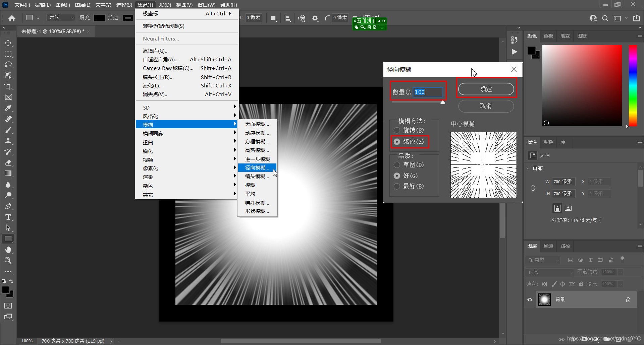
Task: Open the 滤镜 menu in menu bar
Action: 145,5
